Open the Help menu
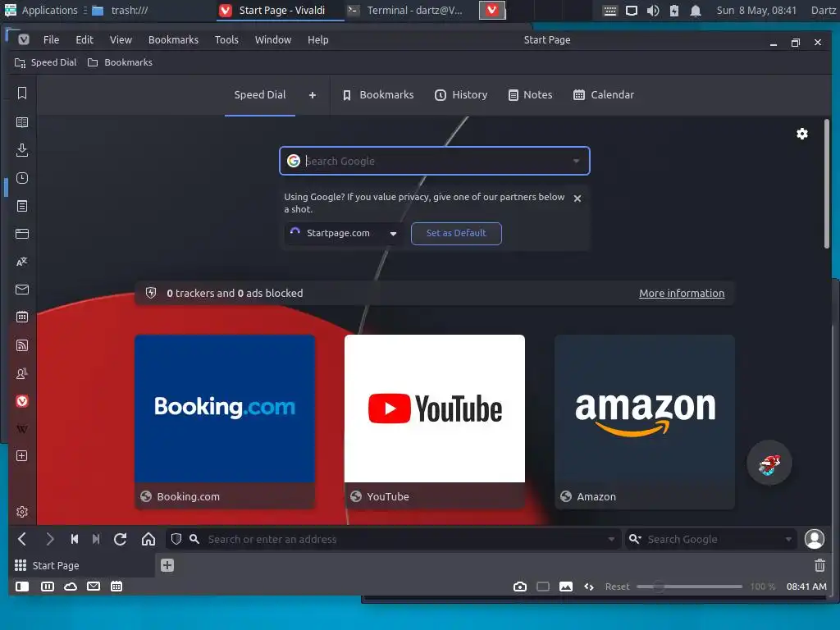 click(317, 39)
